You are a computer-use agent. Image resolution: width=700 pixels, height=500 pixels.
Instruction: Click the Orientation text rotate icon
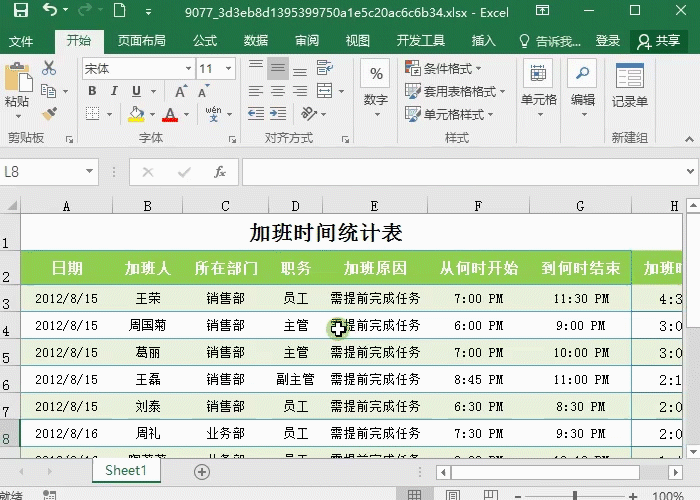pyautogui.click(x=308, y=113)
